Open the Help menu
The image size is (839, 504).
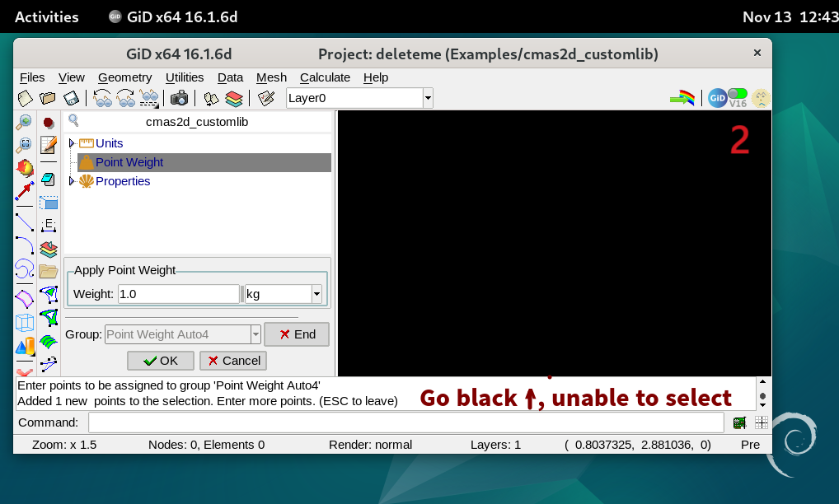(x=376, y=77)
